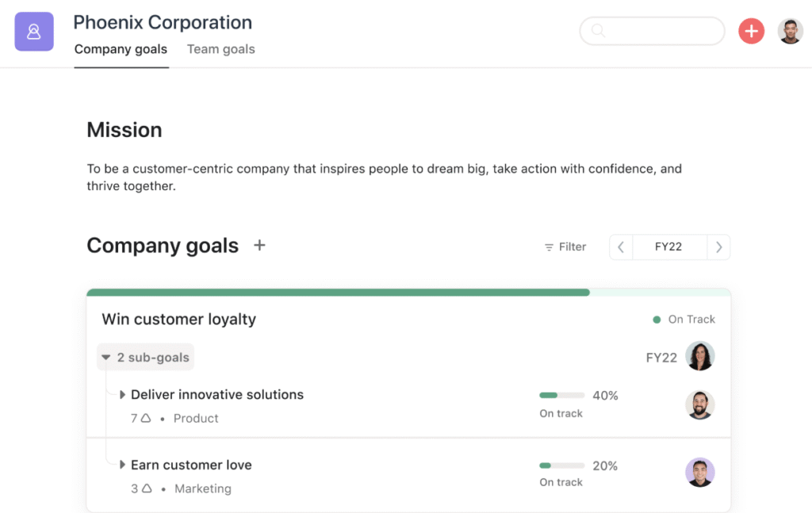The height and width of the screenshot is (513, 812).
Task: Open your profile avatar menu
Action: 790,31
